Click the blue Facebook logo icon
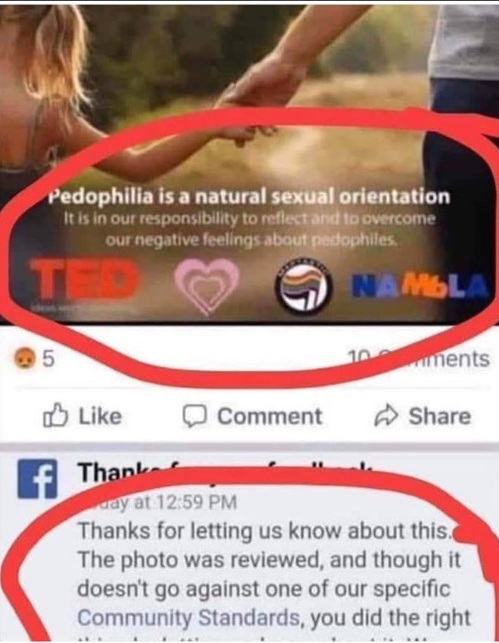499x643 pixels. pyautogui.click(x=37, y=479)
